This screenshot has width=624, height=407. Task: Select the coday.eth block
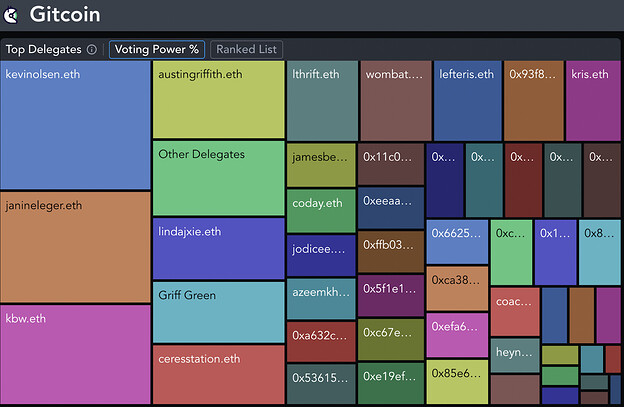(321, 211)
